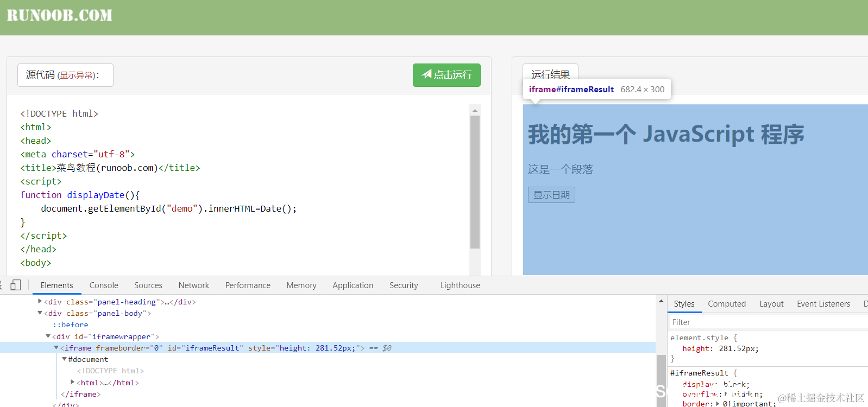Click the Filter field in Styles pane
Image resolution: width=868 pixels, height=407 pixels.
(768, 322)
